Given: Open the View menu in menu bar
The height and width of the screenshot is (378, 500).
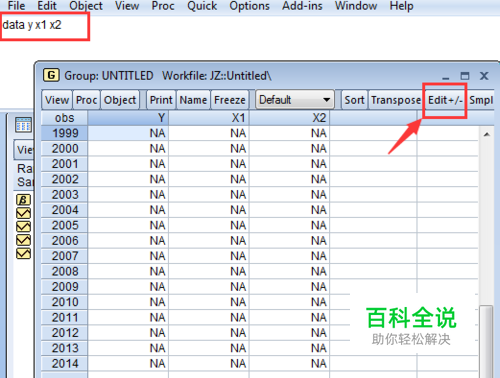Looking at the screenshot, I should pos(127,6).
